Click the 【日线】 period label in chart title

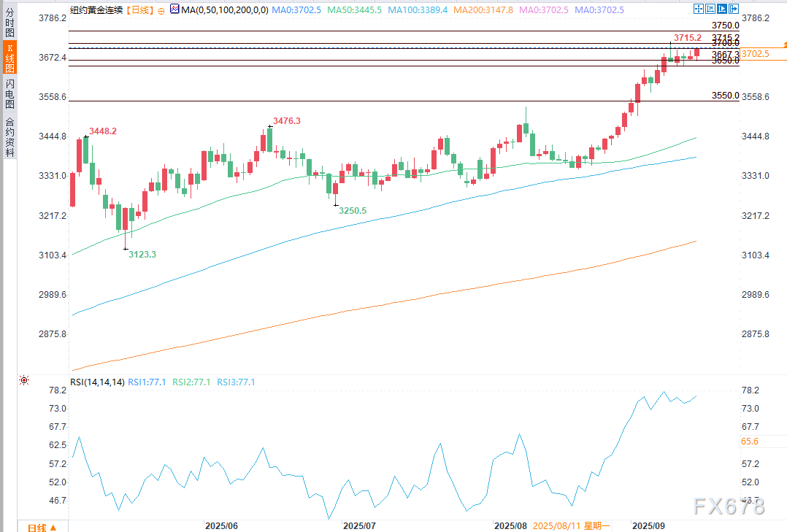click(x=139, y=10)
